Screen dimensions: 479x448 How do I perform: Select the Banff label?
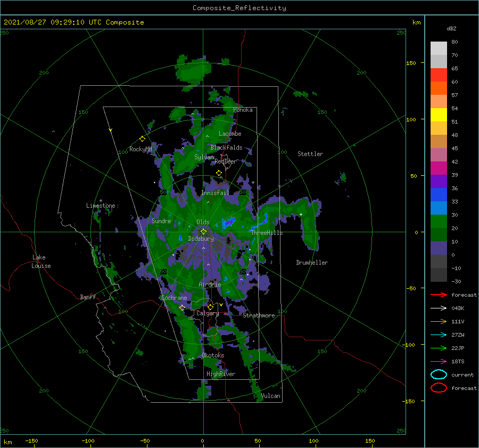[88, 297]
